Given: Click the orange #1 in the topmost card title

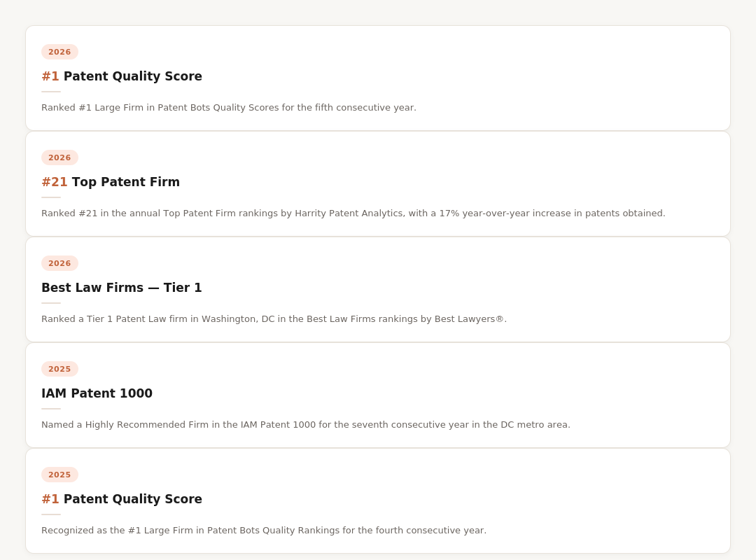Looking at the screenshot, I should [x=50, y=76].
